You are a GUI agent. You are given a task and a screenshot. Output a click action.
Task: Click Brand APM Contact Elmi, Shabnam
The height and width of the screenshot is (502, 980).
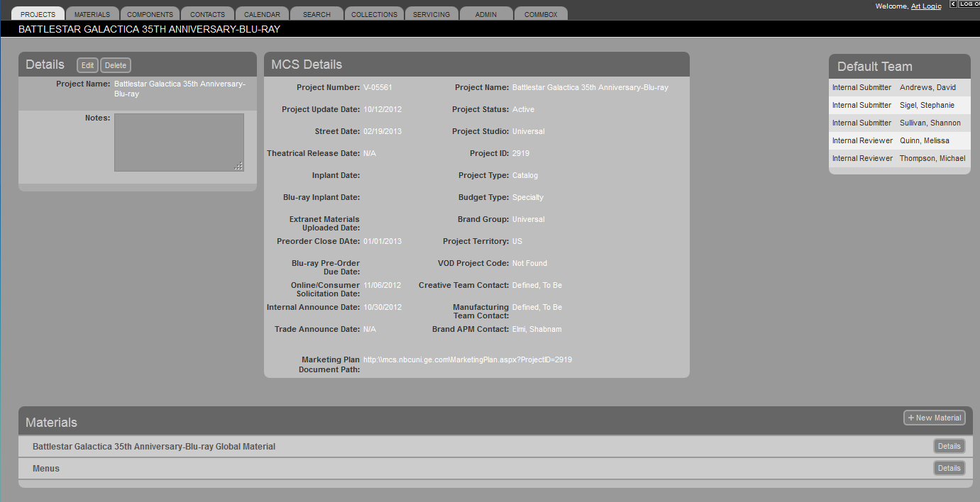537,330
